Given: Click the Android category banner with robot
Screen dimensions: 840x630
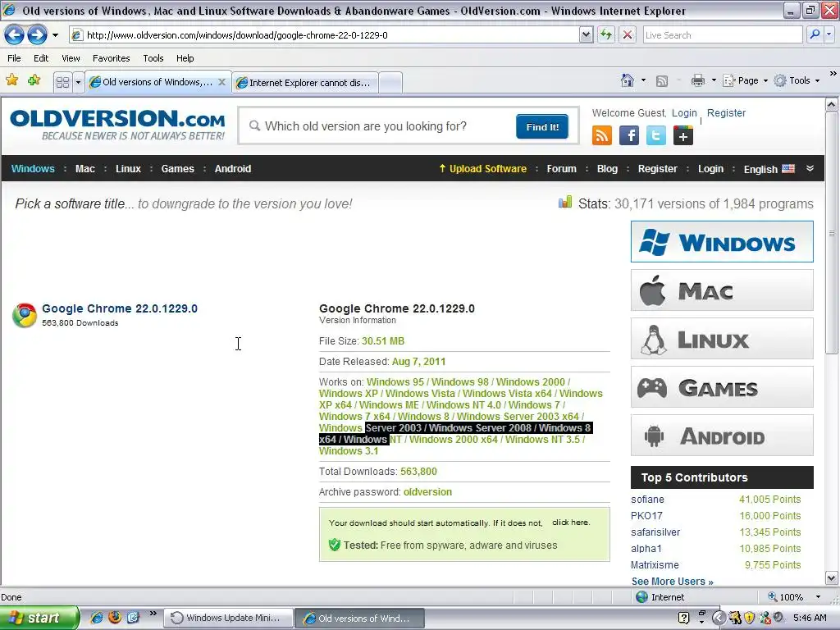Looking at the screenshot, I should pos(722,436).
